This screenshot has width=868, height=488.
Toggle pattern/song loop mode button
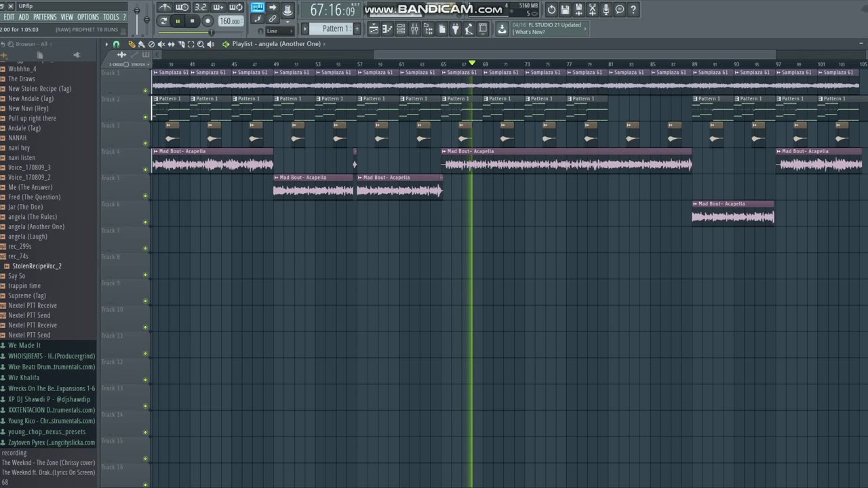click(x=163, y=21)
